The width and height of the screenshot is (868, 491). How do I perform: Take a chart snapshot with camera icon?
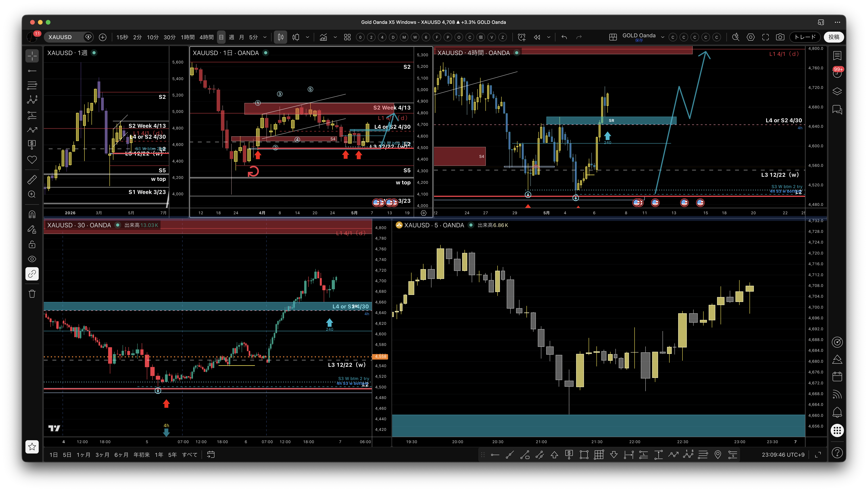pyautogui.click(x=780, y=37)
